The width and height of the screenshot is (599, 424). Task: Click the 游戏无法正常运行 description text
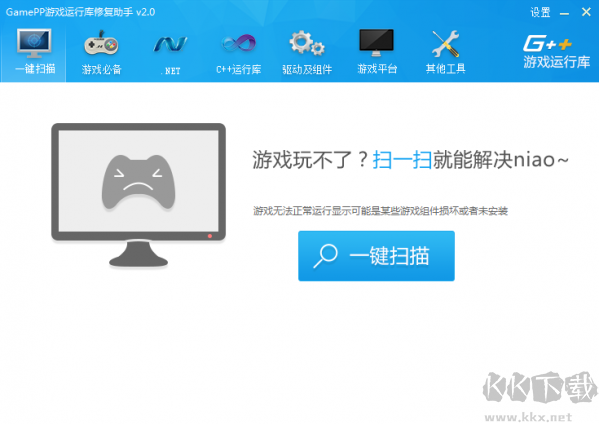point(380,210)
